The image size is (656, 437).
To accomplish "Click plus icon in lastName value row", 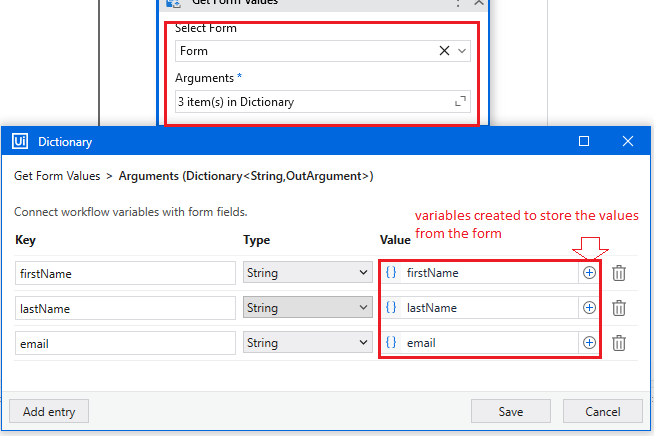I will click(589, 308).
